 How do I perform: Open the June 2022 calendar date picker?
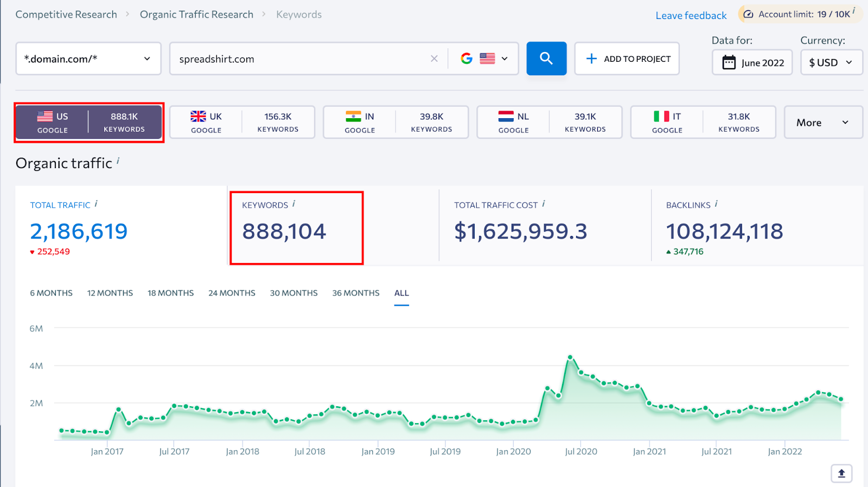[752, 62]
